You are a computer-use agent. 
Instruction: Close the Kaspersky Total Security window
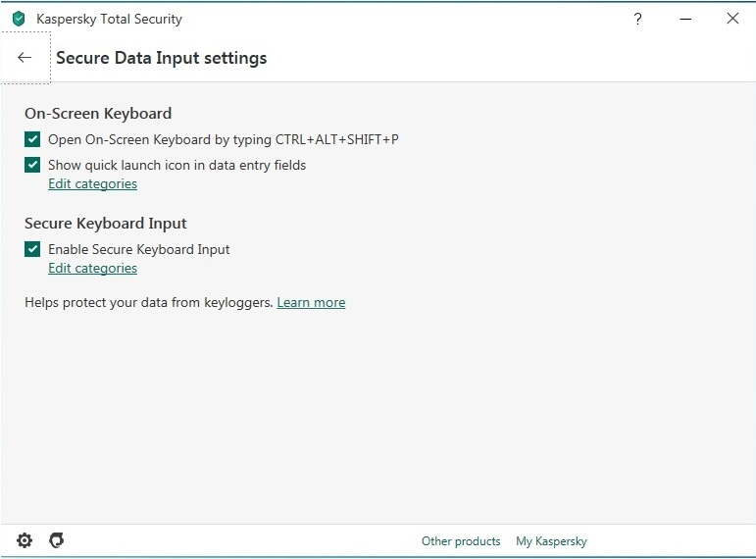(x=732, y=19)
